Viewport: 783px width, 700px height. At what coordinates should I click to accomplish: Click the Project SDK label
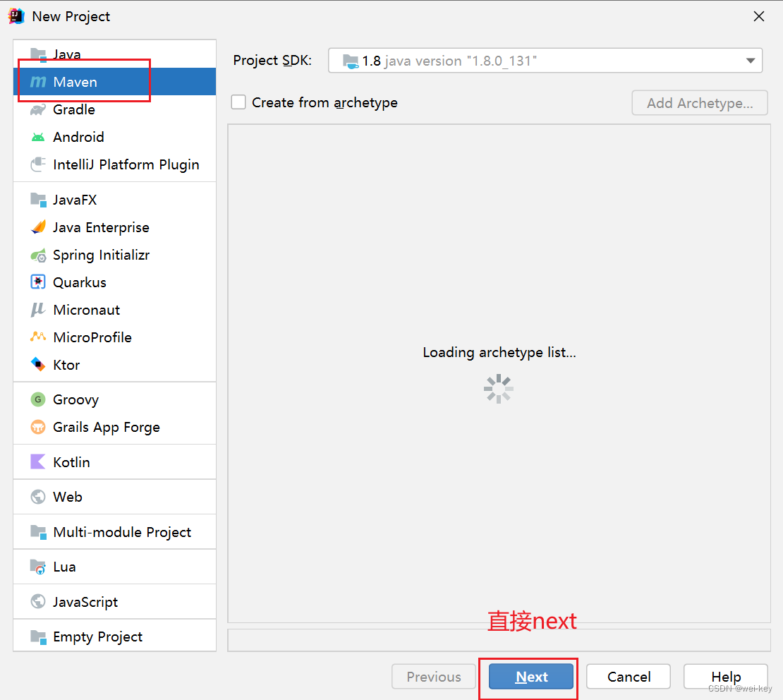pos(272,61)
